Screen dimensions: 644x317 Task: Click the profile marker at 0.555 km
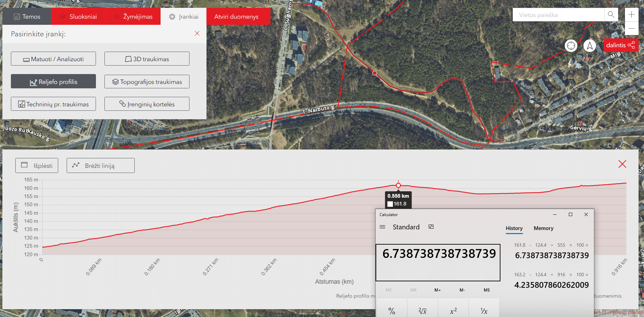(x=398, y=186)
